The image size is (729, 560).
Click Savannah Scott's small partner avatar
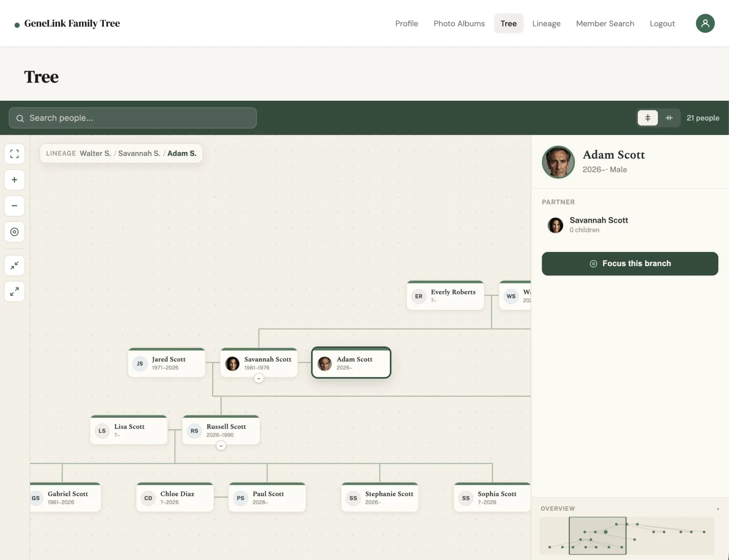[555, 225]
